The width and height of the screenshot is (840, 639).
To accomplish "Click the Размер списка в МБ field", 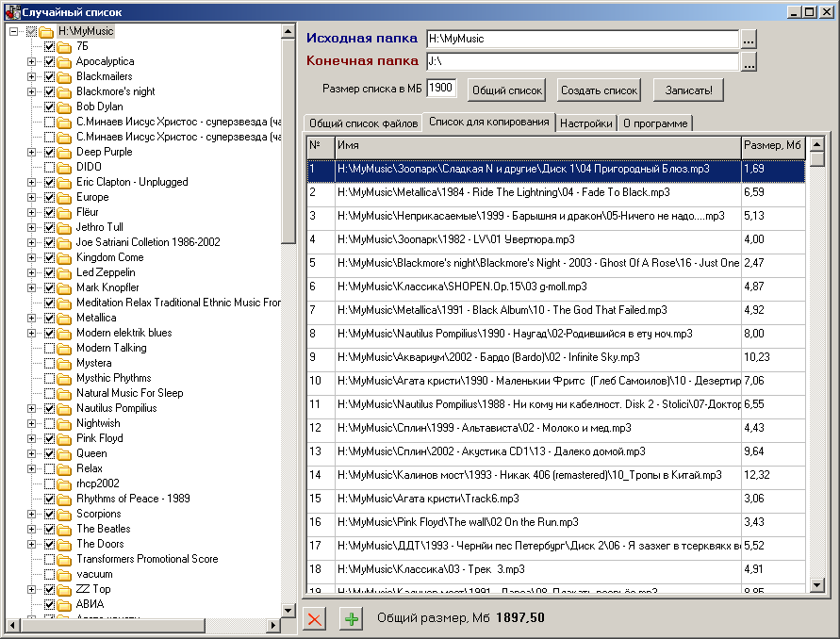I will pos(441,88).
